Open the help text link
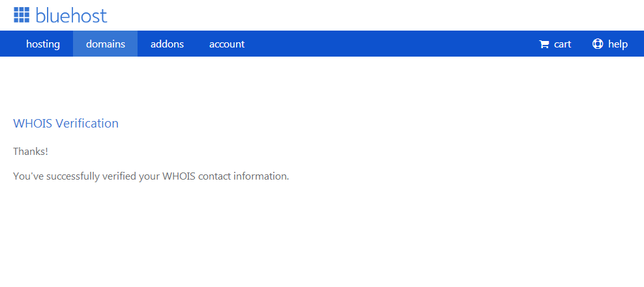Screen dimensions: 644x287 (618, 44)
